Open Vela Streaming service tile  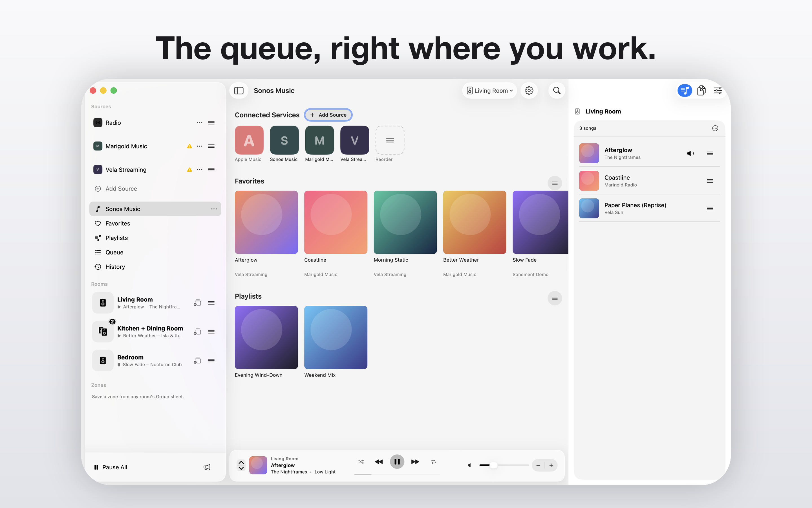pyautogui.click(x=354, y=140)
